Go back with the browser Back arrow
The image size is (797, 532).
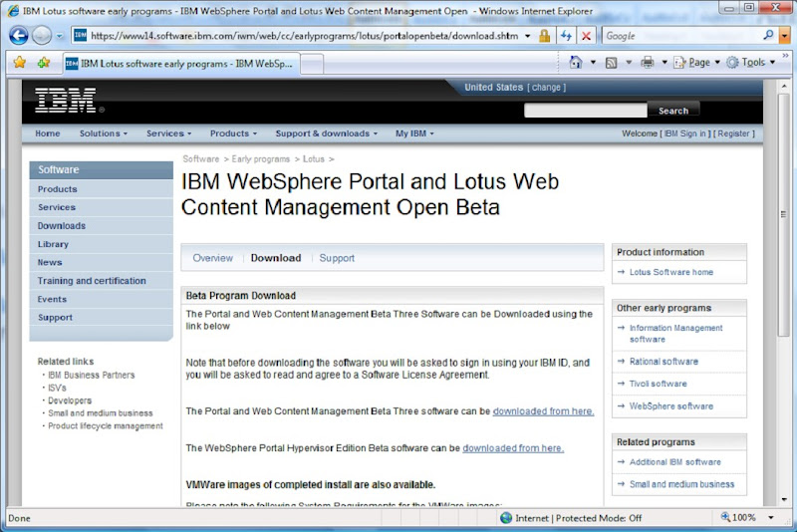click(x=19, y=36)
